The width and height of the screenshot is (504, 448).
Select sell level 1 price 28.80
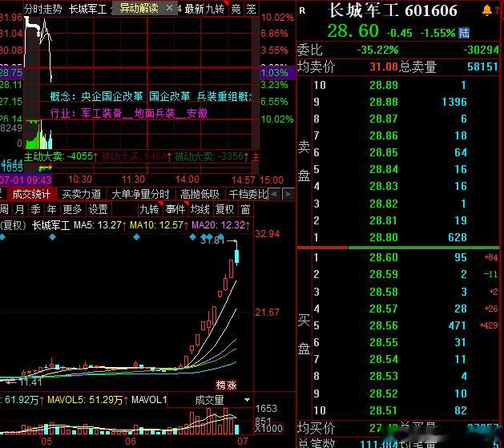coord(384,237)
